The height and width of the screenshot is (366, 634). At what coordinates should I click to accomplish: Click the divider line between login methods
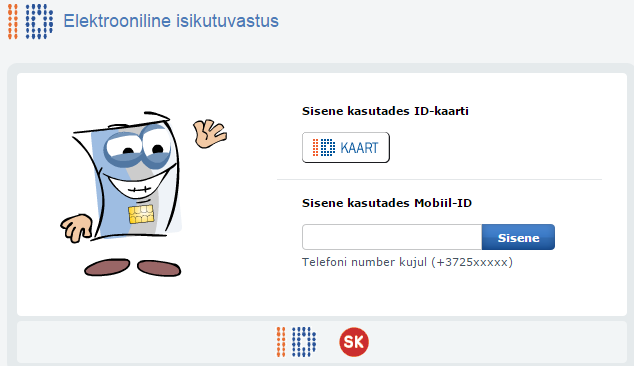point(440,179)
